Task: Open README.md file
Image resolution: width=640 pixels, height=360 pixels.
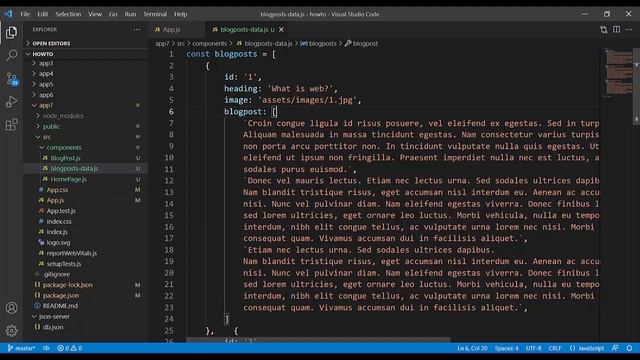Action: pos(60,306)
